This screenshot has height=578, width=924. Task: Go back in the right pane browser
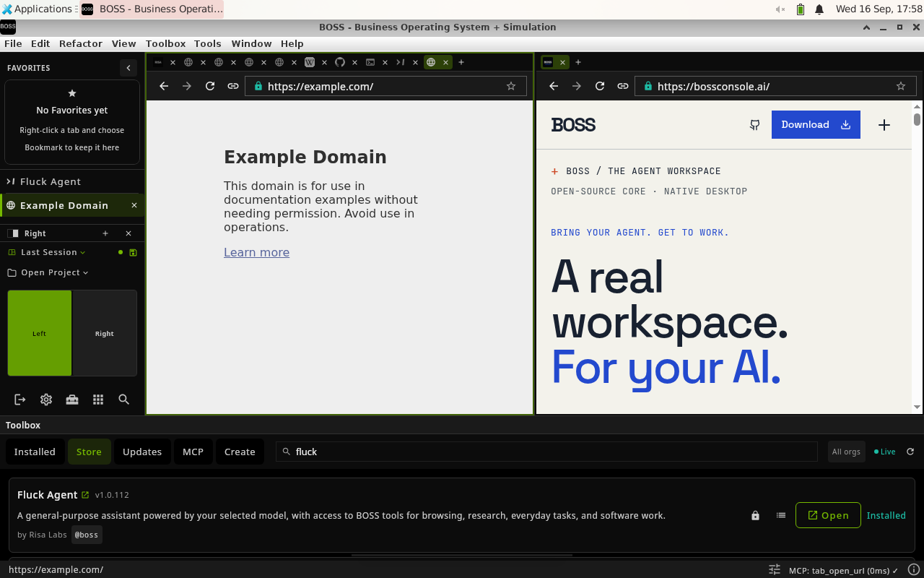(554, 86)
